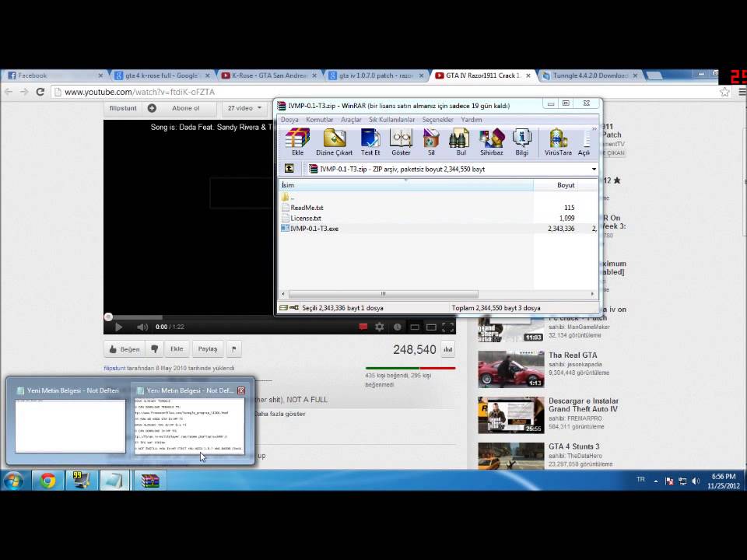This screenshot has height=560, width=747.
Task: Select IVMP-0.1-T3.exe file row
Action: 437,229
